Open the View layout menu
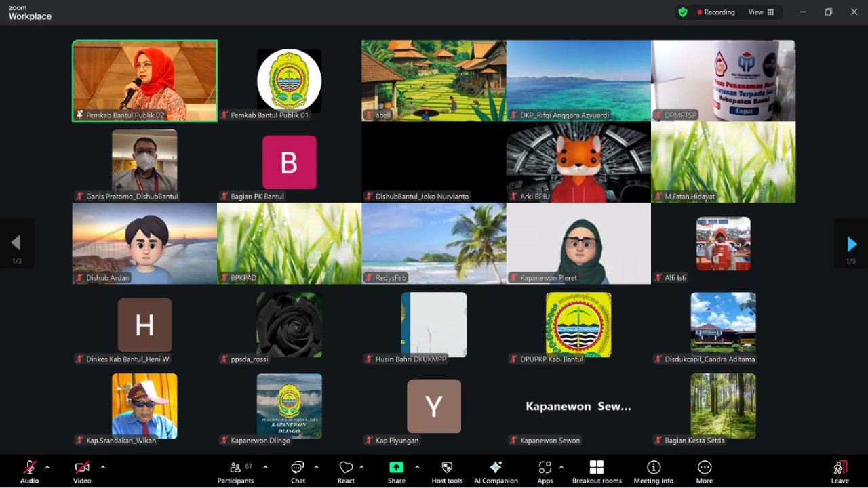This screenshot has height=488, width=868. pos(761,12)
